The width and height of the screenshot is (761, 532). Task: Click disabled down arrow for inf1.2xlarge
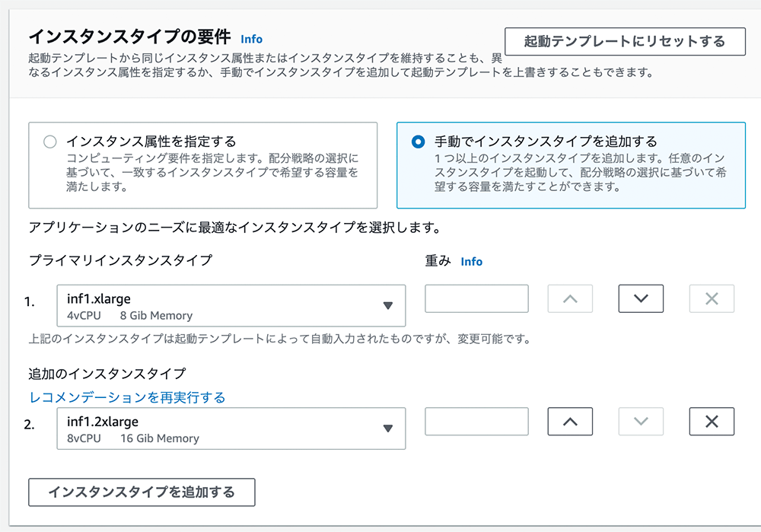pos(641,422)
